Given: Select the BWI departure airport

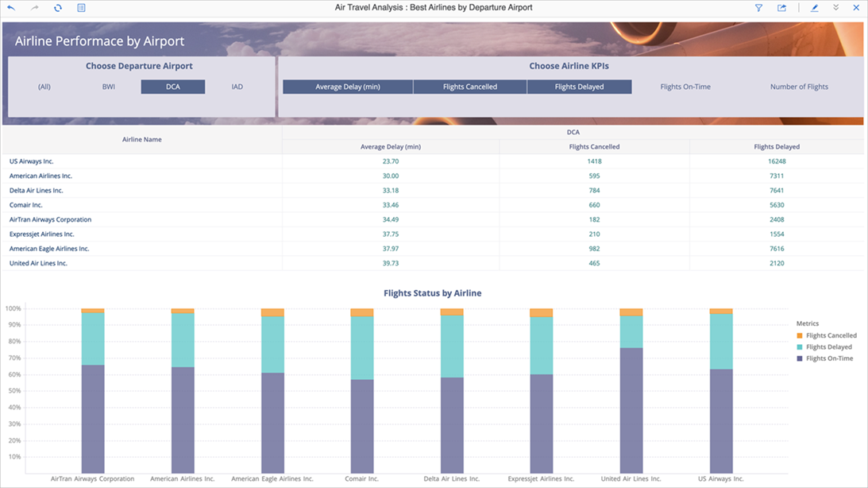Looking at the screenshot, I should 109,87.
